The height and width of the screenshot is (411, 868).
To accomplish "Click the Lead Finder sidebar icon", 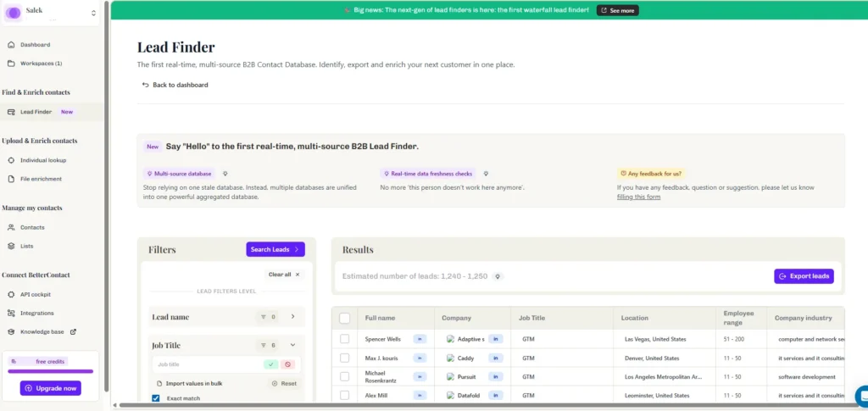I will [11, 112].
